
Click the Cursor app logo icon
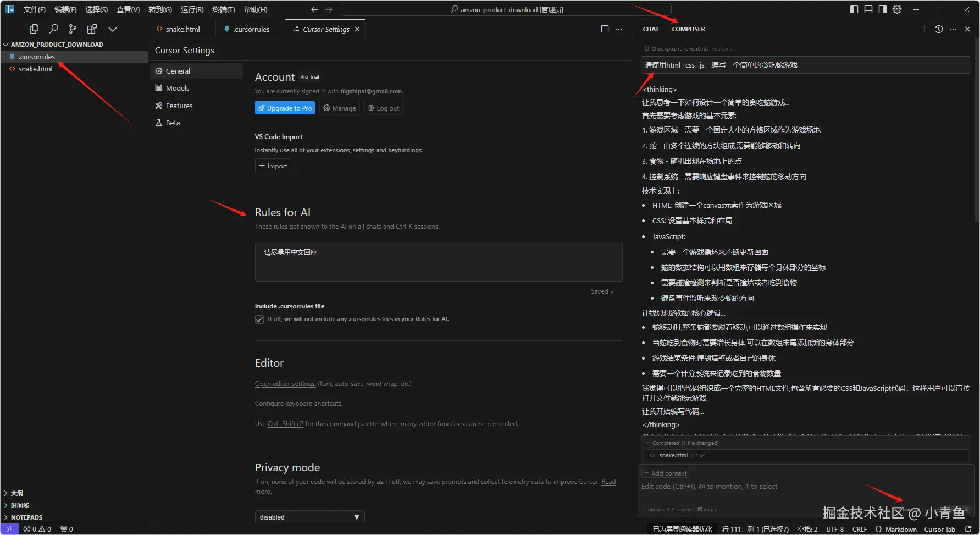coord(10,9)
